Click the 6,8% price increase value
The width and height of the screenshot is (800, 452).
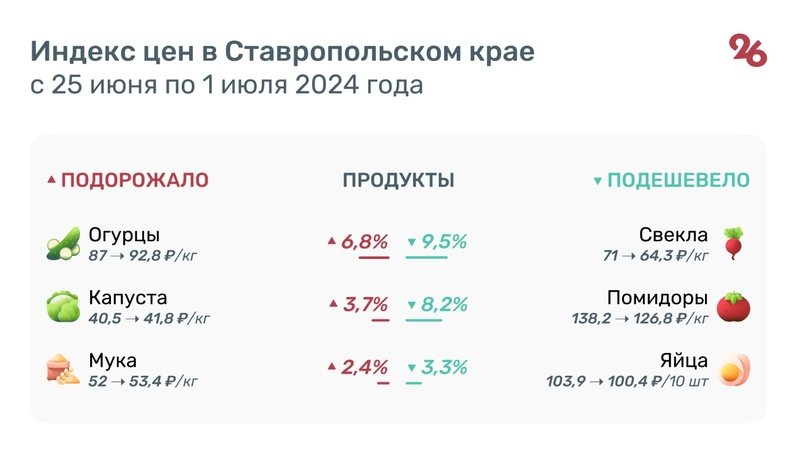[x=364, y=242]
